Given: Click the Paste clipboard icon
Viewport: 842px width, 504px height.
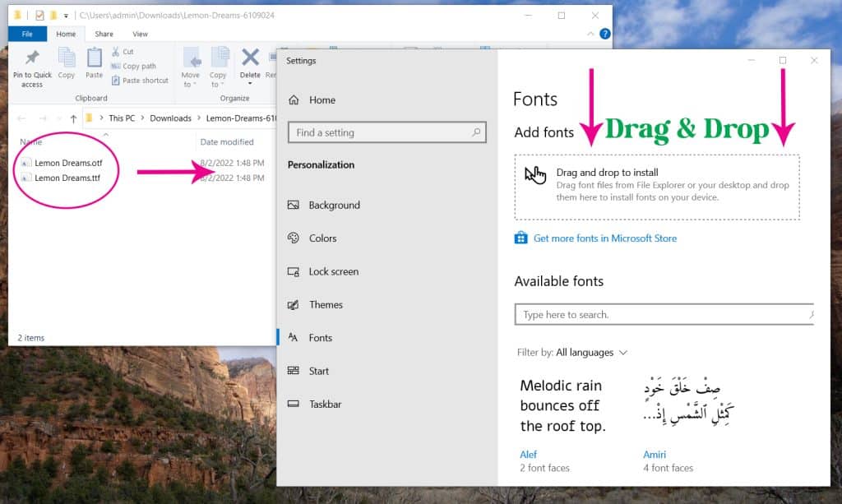Looking at the screenshot, I should 94,58.
